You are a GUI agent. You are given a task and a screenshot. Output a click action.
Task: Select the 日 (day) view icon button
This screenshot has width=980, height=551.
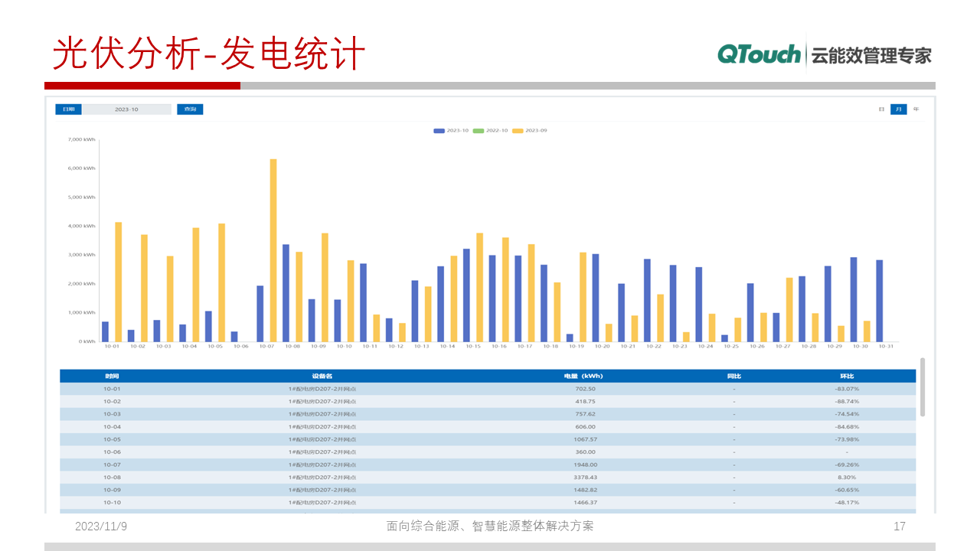881,109
